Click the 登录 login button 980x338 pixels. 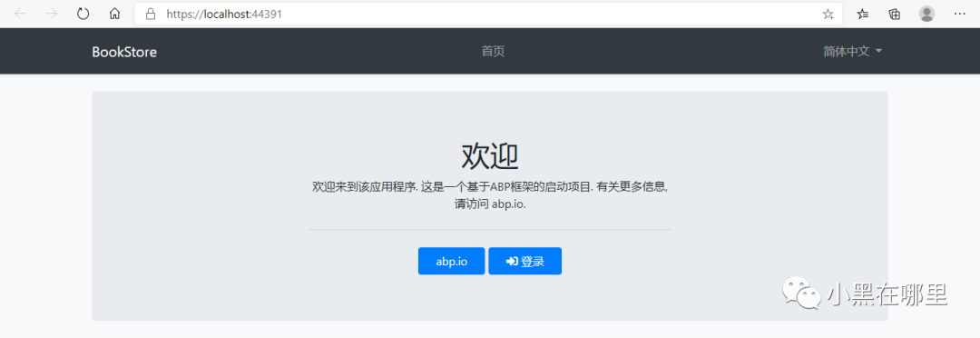pyautogui.click(x=525, y=261)
